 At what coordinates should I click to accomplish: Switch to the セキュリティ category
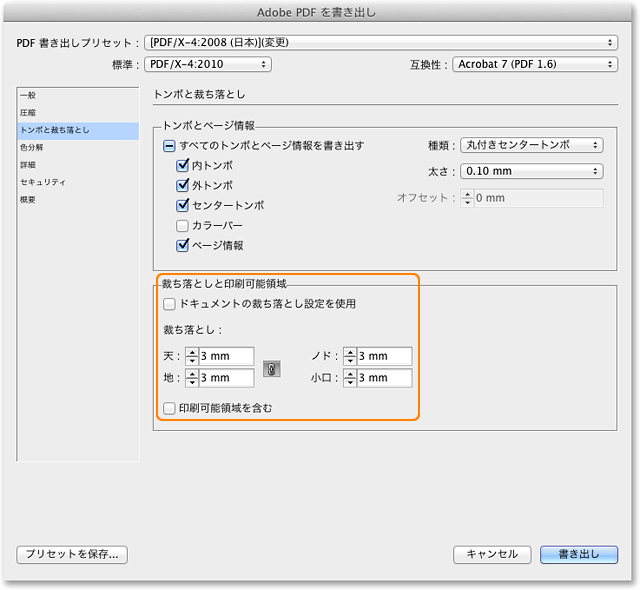(43, 182)
